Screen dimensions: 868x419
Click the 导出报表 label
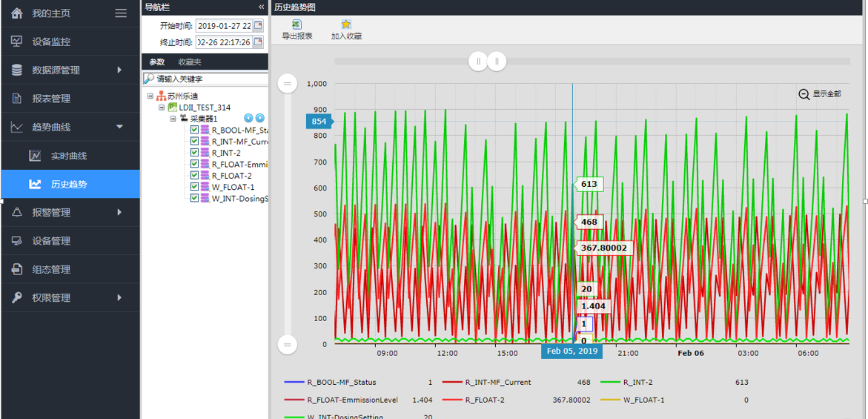(297, 36)
